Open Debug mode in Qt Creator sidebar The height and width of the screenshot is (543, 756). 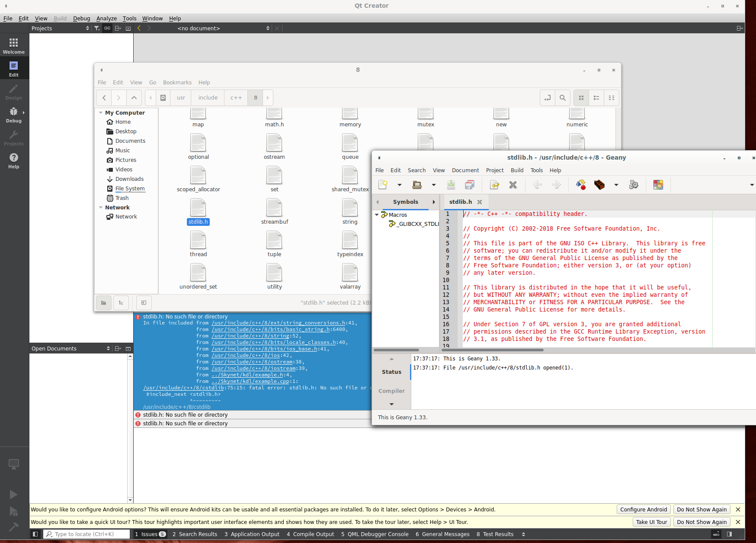pos(14,115)
